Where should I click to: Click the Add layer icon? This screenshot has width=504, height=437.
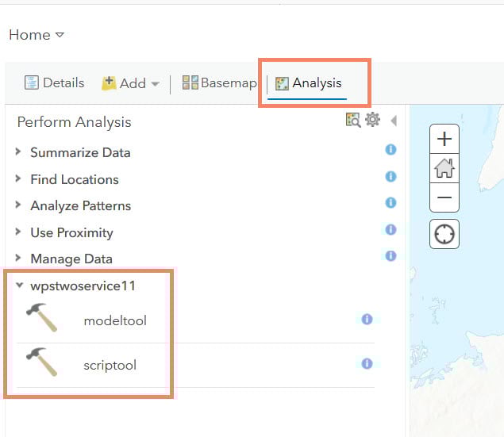[109, 83]
